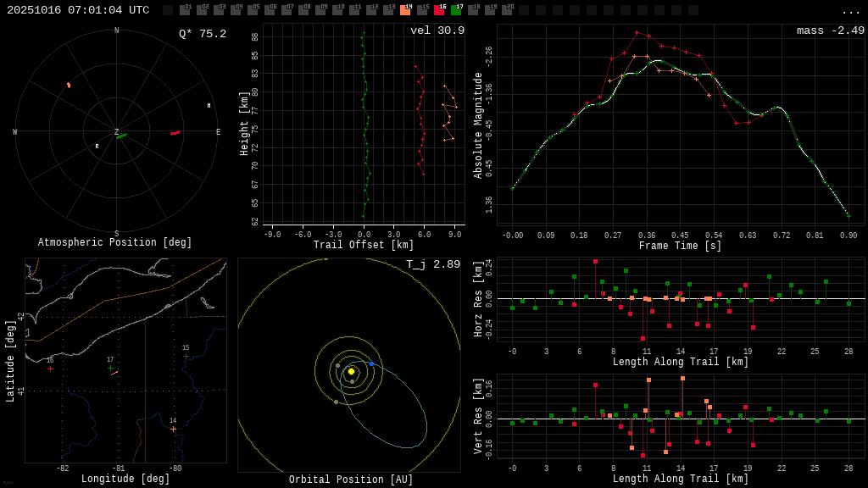This screenshot has height=488, width=868.
Task: Toggle the gray station 15 indicator
Action: (422, 10)
